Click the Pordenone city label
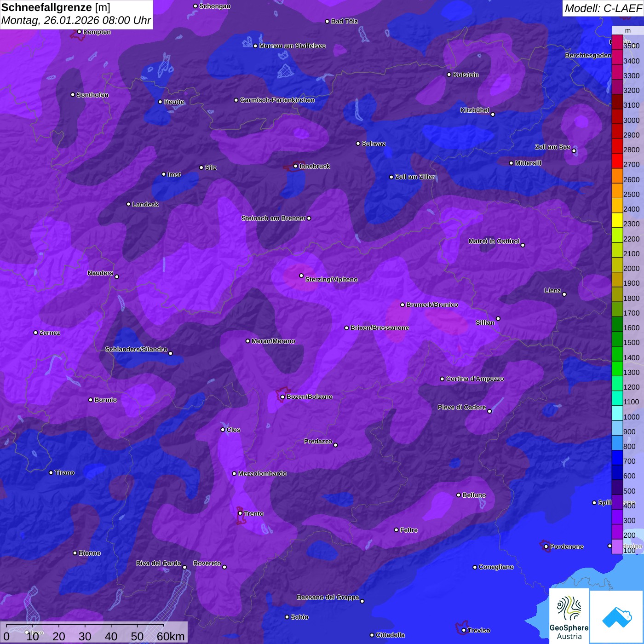 pyautogui.click(x=567, y=546)
